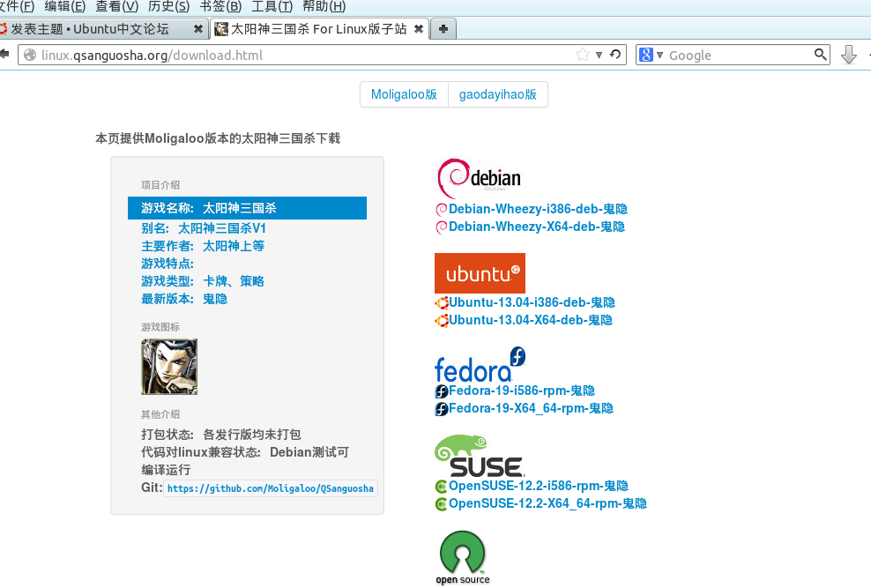This screenshot has width=871, height=588.
Task: Download Debian-Wheezy-X64-deb-鬼隐
Action: coord(537,227)
